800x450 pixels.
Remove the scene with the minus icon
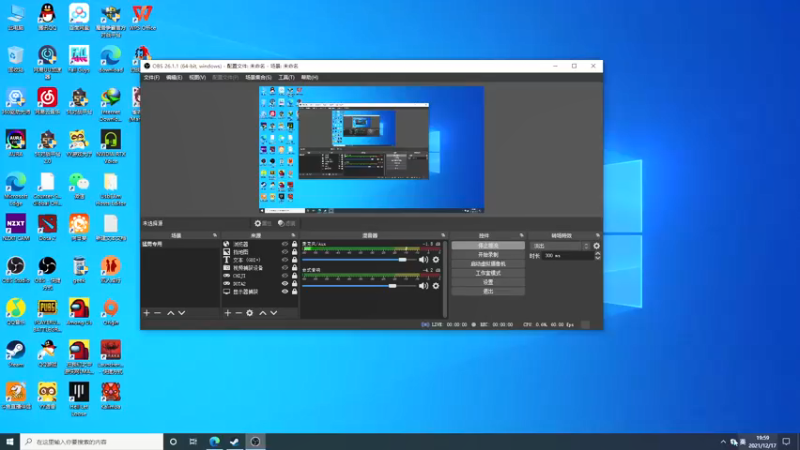tap(157, 313)
